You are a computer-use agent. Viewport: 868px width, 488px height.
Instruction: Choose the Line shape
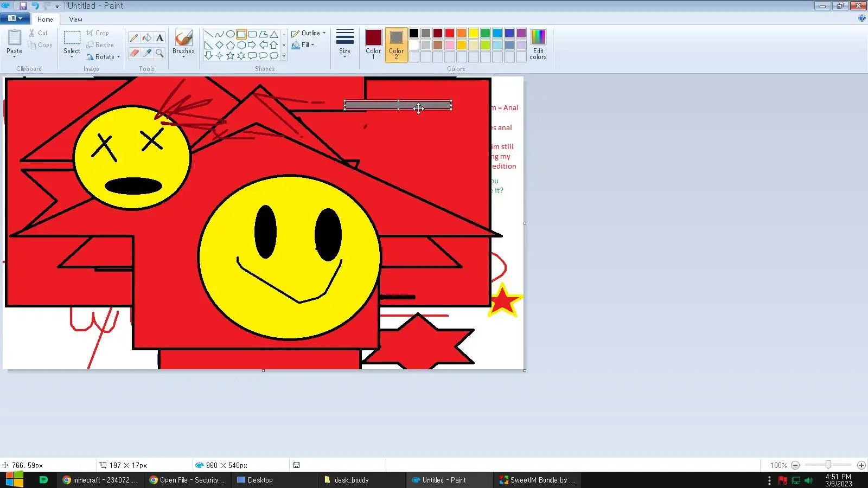(208, 34)
